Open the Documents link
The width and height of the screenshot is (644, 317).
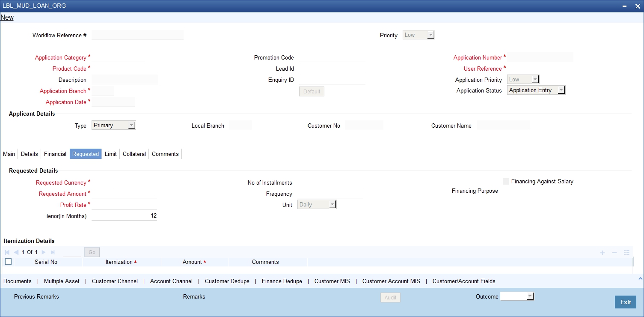(x=18, y=281)
